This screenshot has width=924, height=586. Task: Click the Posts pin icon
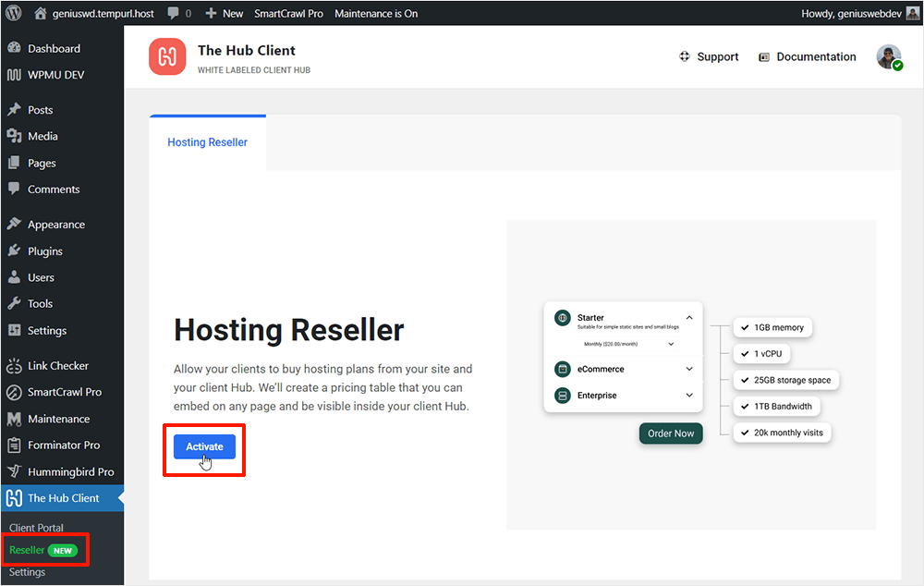pyautogui.click(x=14, y=110)
